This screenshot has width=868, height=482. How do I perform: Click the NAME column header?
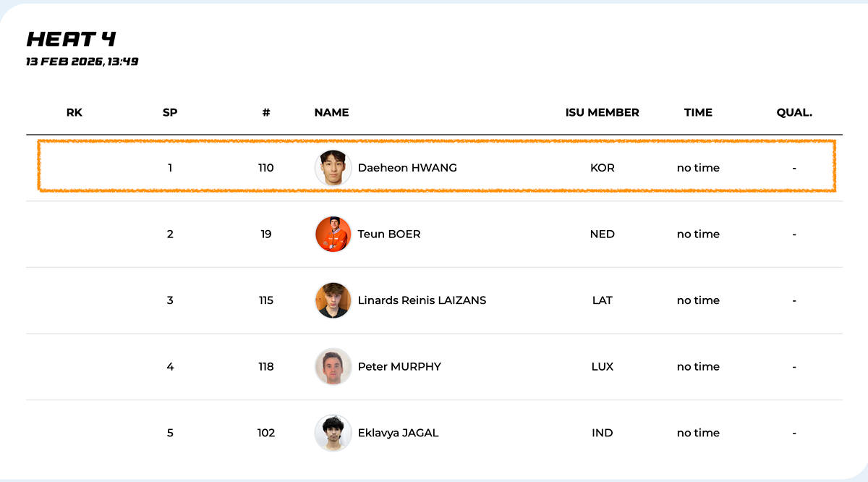coord(331,112)
